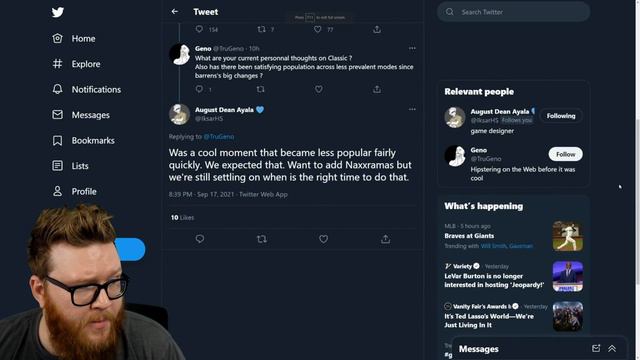Open more options on Geno's tweet
The height and width of the screenshot is (360, 640).
tap(412, 48)
